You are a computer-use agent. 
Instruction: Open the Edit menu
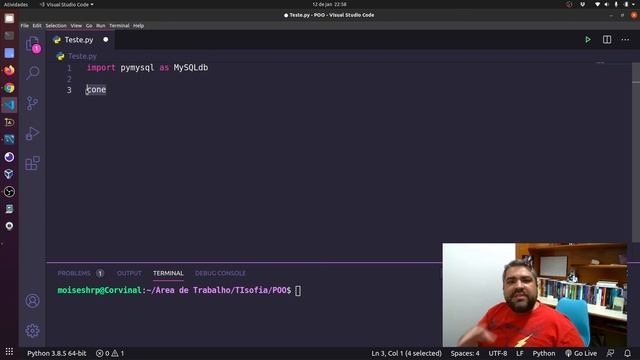[x=37, y=26]
